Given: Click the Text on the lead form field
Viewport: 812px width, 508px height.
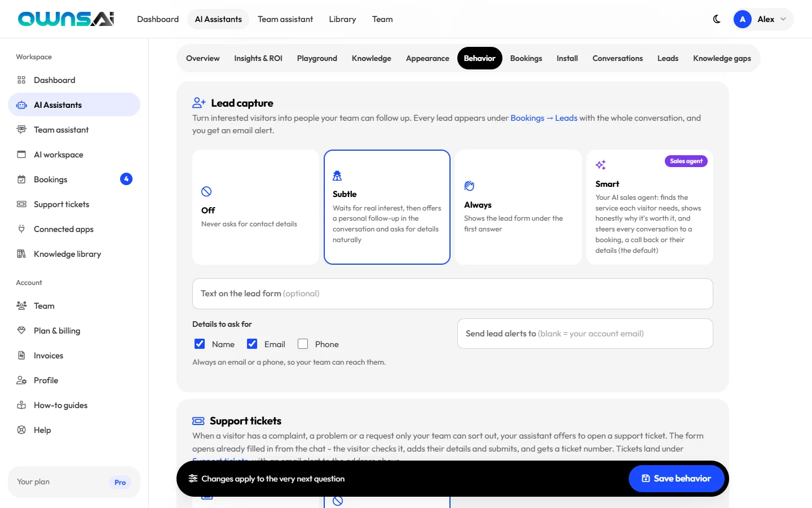Looking at the screenshot, I should 453,294.
